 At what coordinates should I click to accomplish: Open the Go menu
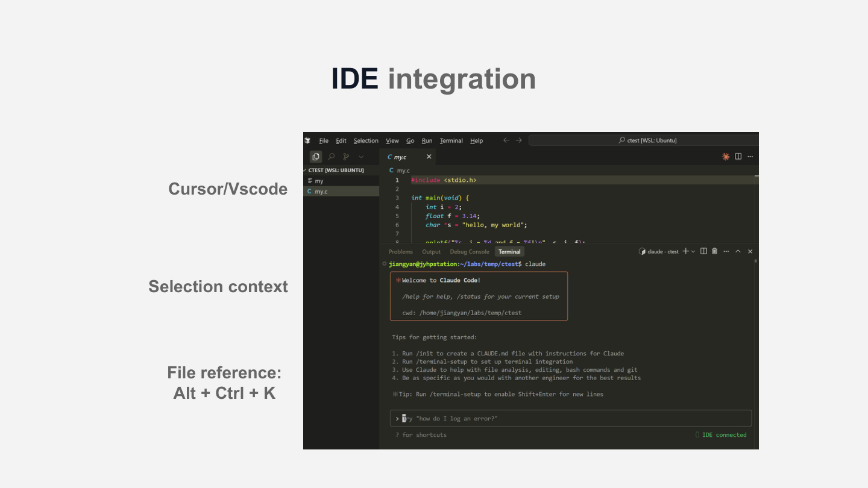click(410, 140)
